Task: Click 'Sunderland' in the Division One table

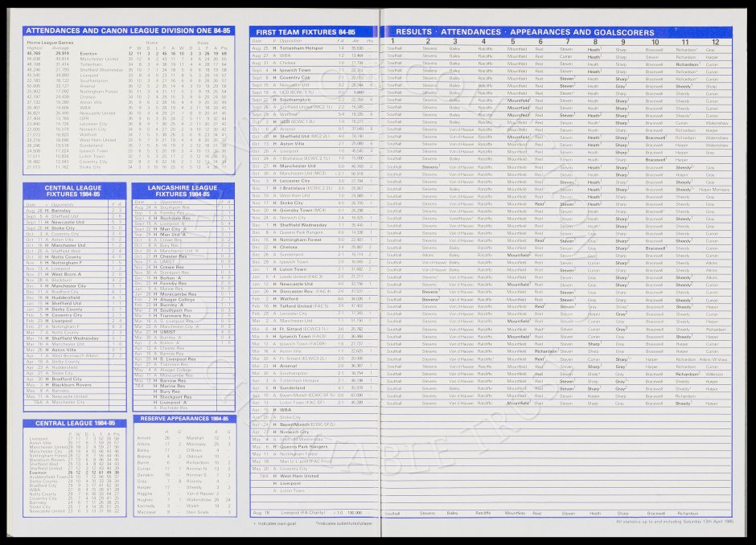Action: (91, 145)
